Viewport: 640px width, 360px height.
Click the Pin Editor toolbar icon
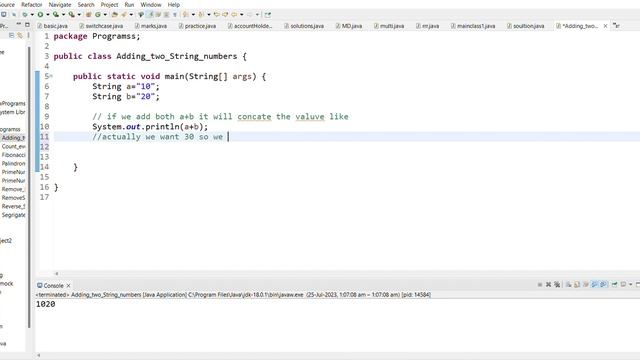click(x=268, y=15)
